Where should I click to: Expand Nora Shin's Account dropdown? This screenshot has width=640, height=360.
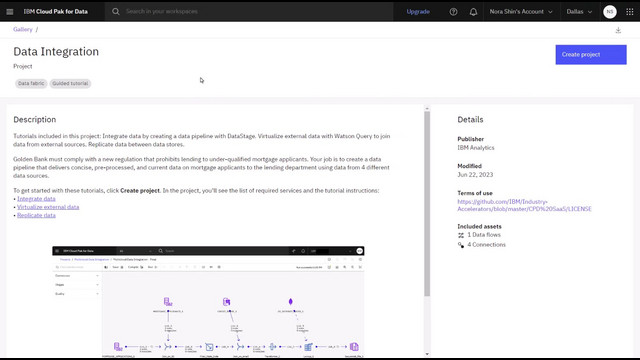[521, 12]
